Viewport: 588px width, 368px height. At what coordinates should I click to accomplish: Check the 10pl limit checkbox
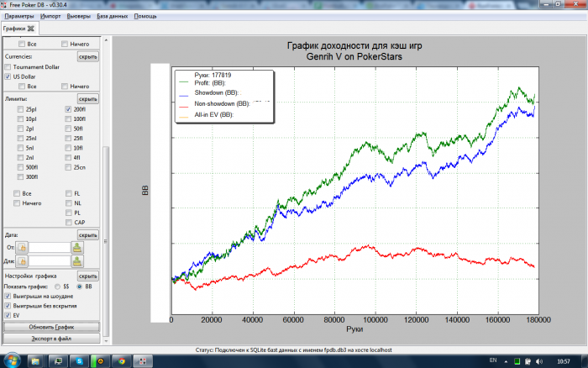click(x=20, y=119)
